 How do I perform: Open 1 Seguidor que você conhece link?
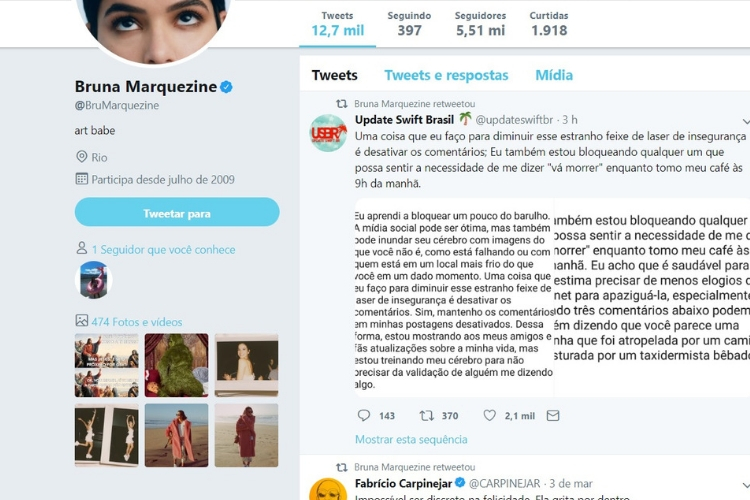coord(163,249)
